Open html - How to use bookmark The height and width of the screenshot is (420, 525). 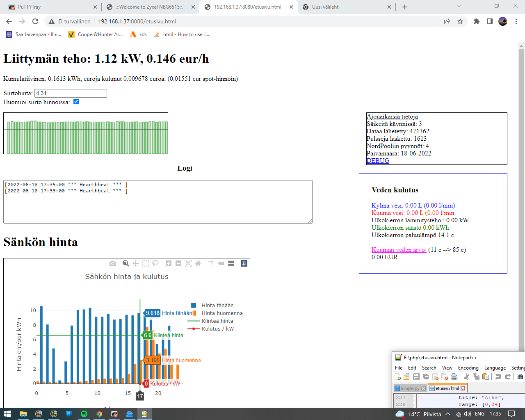click(181, 34)
